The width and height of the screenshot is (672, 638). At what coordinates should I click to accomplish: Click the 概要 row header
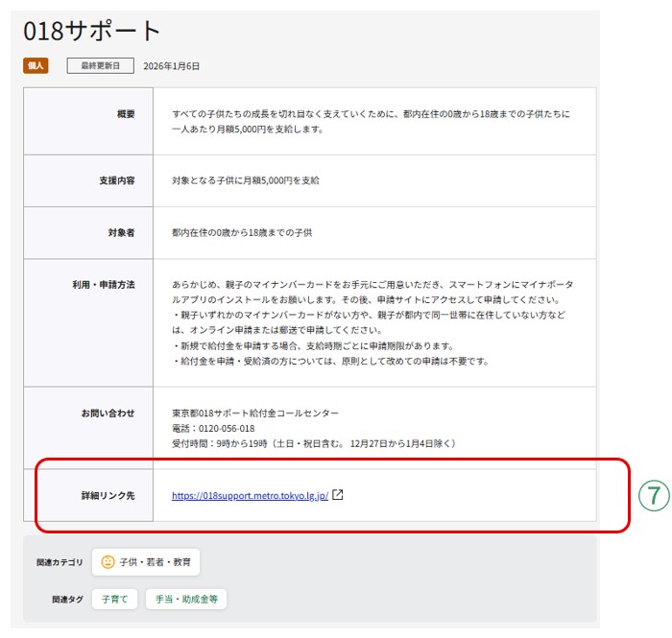point(126,114)
